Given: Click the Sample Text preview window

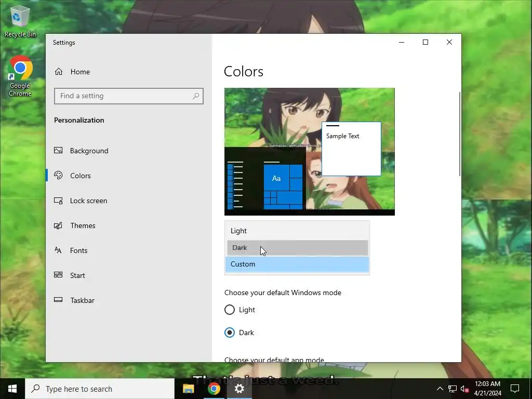Looking at the screenshot, I should 351,149.
